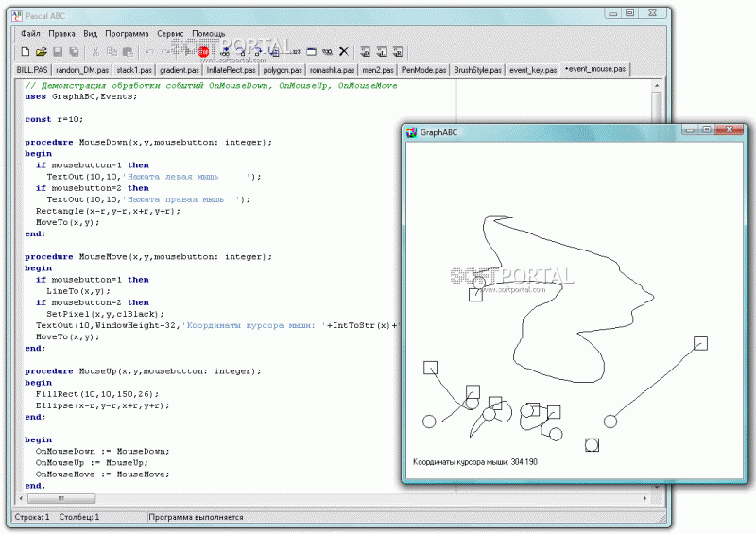Click the black X icon in toolbar
756x534 pixels.
pyautogui.click(x=343, y=51)
